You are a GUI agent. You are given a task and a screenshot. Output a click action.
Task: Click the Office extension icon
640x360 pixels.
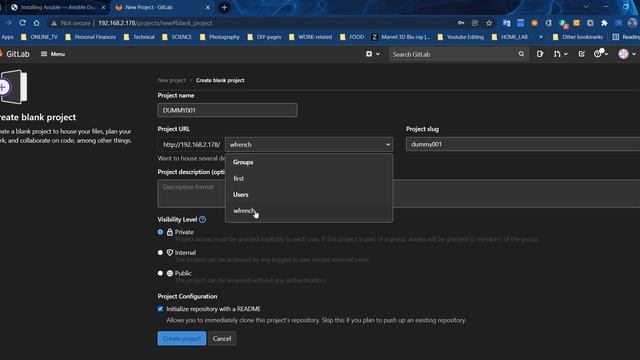(x=549, y=23)
